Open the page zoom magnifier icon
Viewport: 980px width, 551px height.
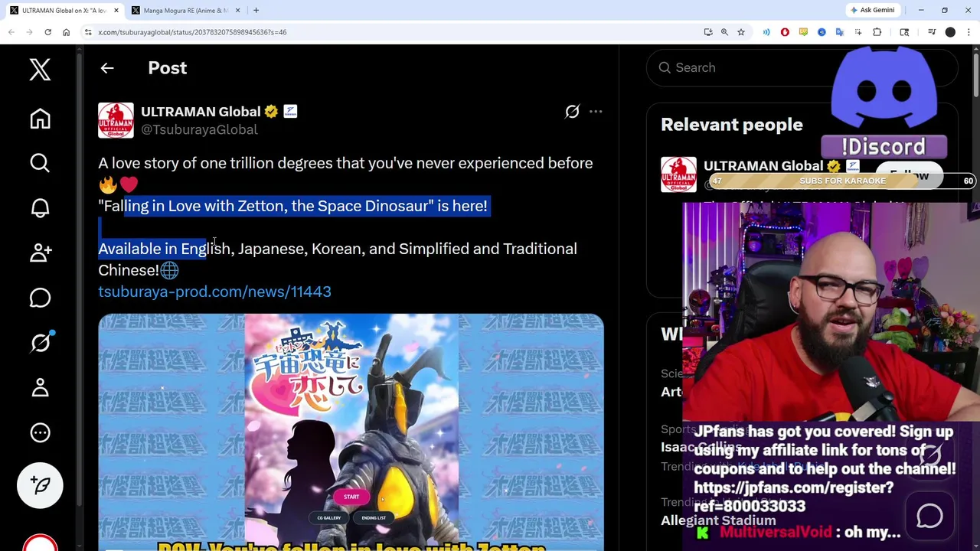point(724,32)
